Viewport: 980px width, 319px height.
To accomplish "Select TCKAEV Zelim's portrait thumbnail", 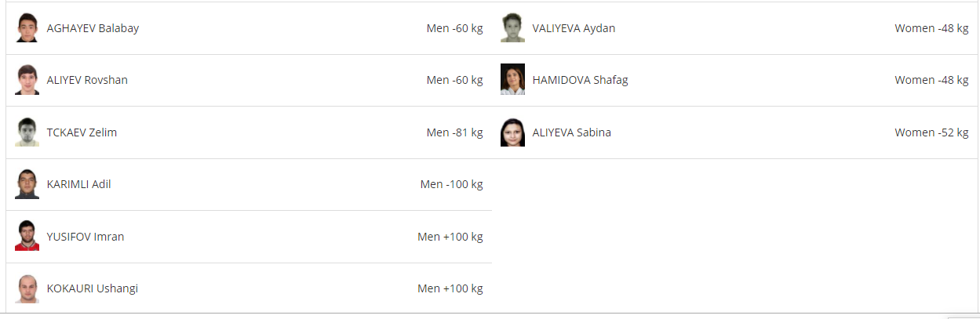I will pos(27,132).
